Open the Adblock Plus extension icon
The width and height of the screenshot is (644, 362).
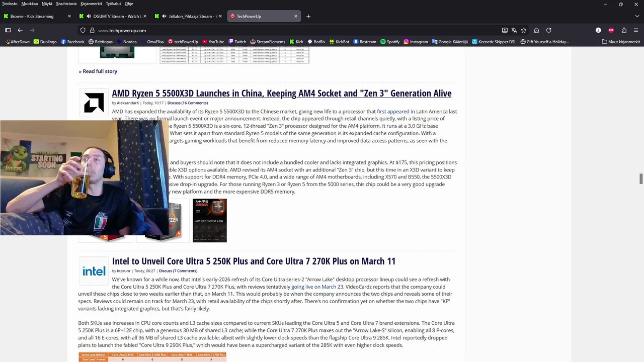coord(611,30)
